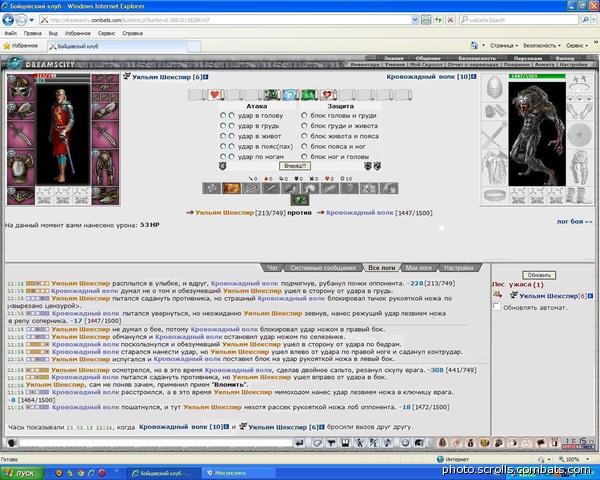Select the block radio блок живота и пояса

tap(304, 136)
